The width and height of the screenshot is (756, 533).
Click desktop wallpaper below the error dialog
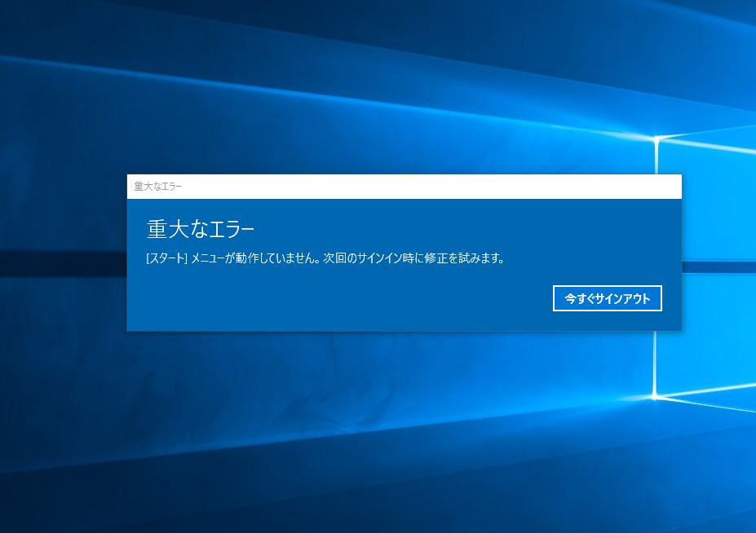[x=367, y=432]
